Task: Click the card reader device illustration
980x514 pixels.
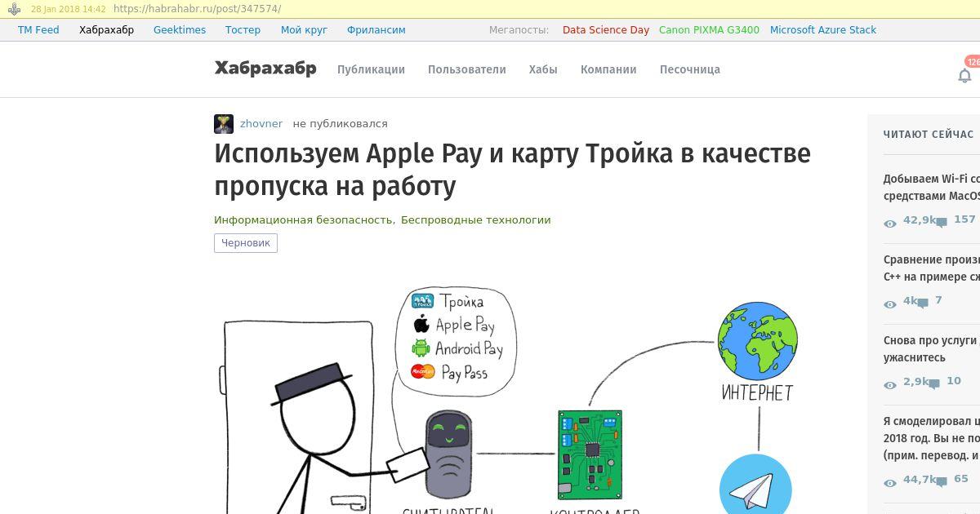Action: tap(448, 454)
